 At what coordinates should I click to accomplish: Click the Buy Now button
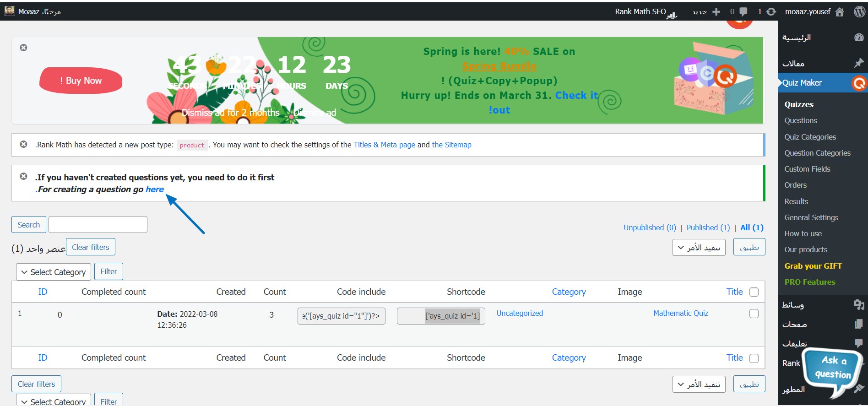coord(81,81)
